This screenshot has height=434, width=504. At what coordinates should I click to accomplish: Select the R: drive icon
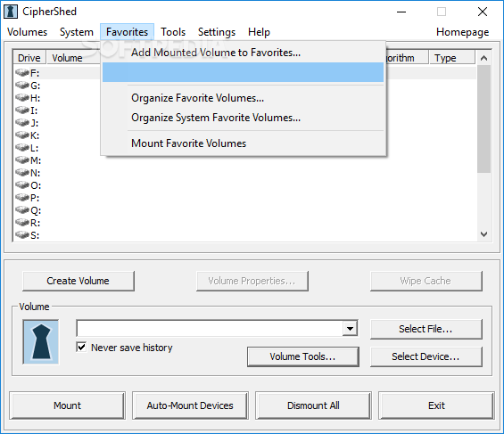click(x=22, y=223)
